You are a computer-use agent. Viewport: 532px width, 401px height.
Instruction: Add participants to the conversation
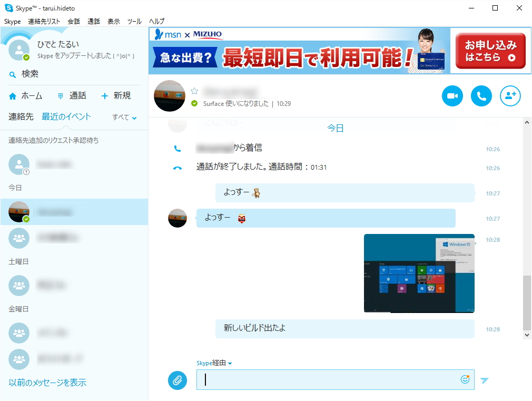510,96
